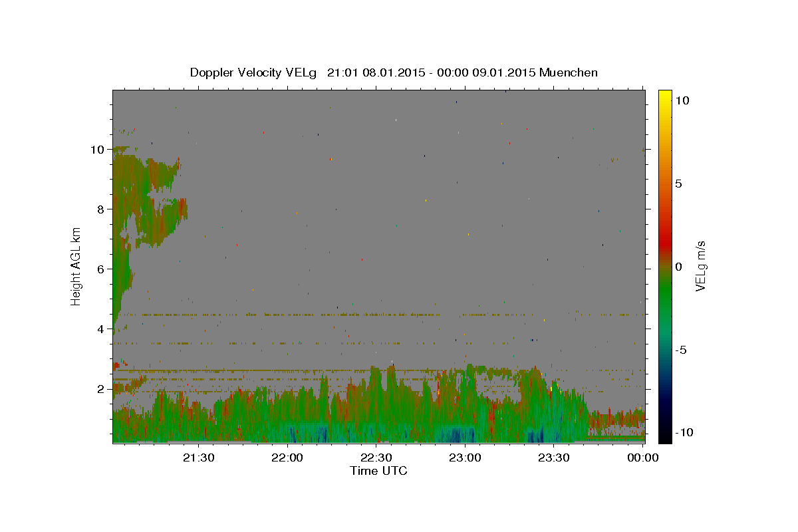Screen dimensions: 798x532
Task: Click the colorbar value 10
Action: (682, 100)
